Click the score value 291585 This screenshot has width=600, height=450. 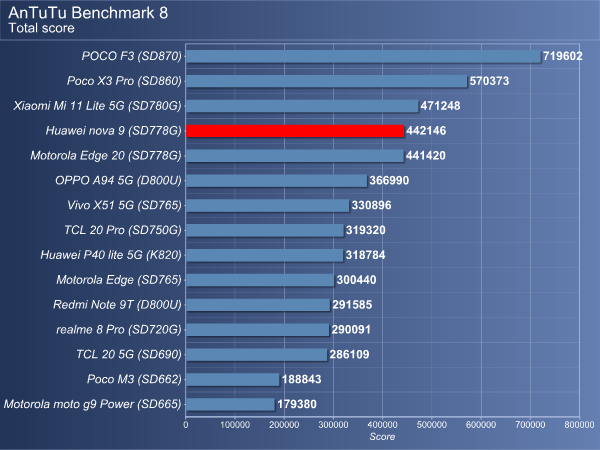pyautogui.click(x=352, y=305)
